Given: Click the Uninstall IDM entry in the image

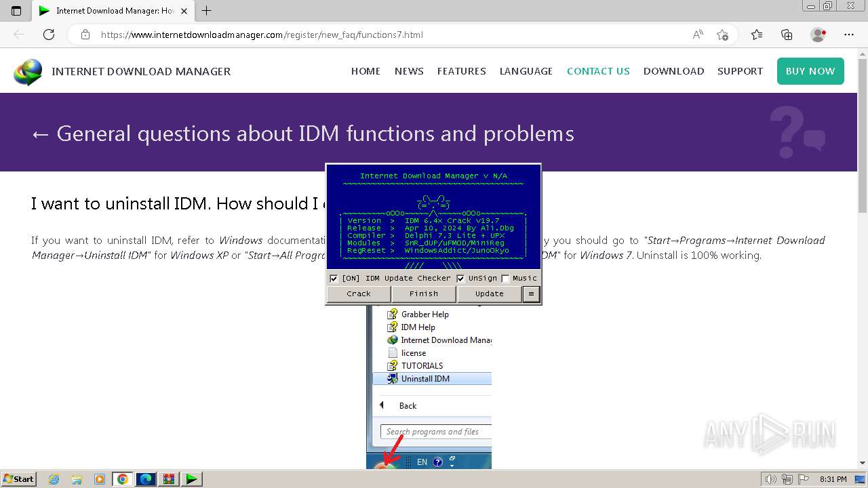Looking at the screenshot, I should tap(432, 378).
